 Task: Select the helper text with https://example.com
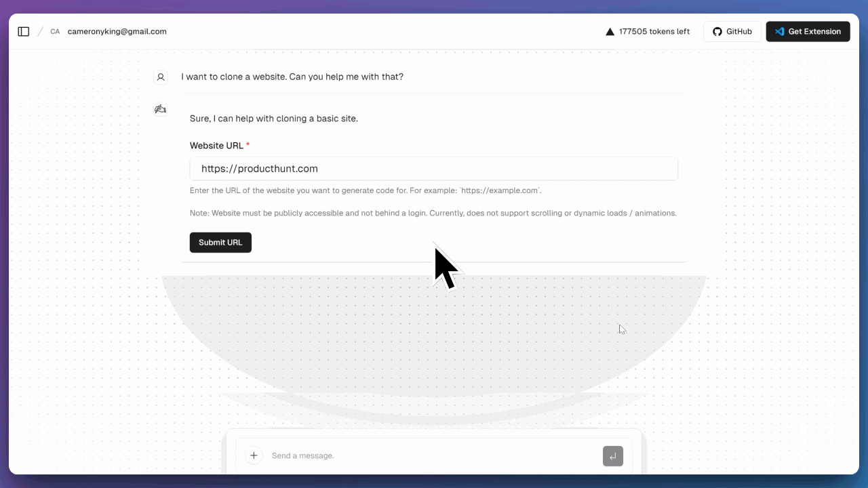(x=366, y=190)
